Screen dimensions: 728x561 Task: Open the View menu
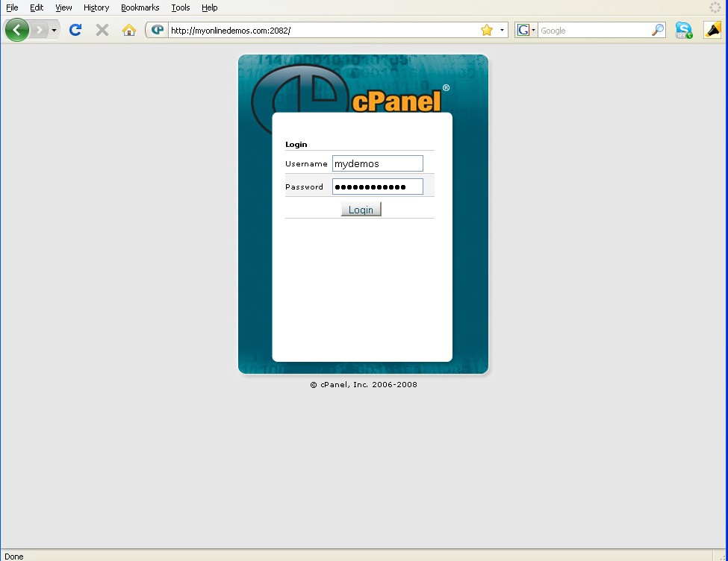[x=63, y=7]
